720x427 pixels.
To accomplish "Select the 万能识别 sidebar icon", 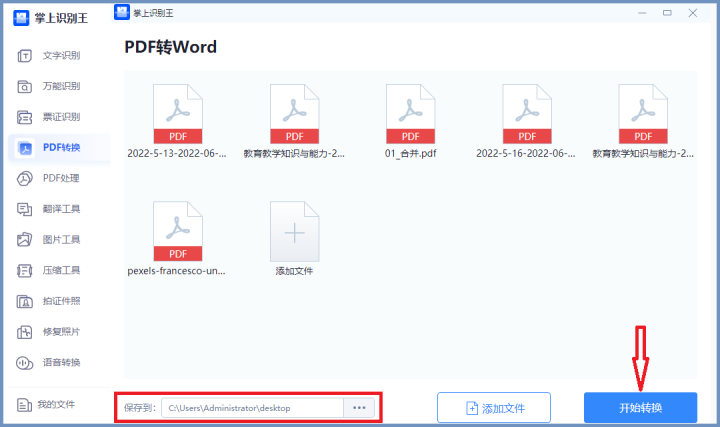I will (x=24, y=87).
